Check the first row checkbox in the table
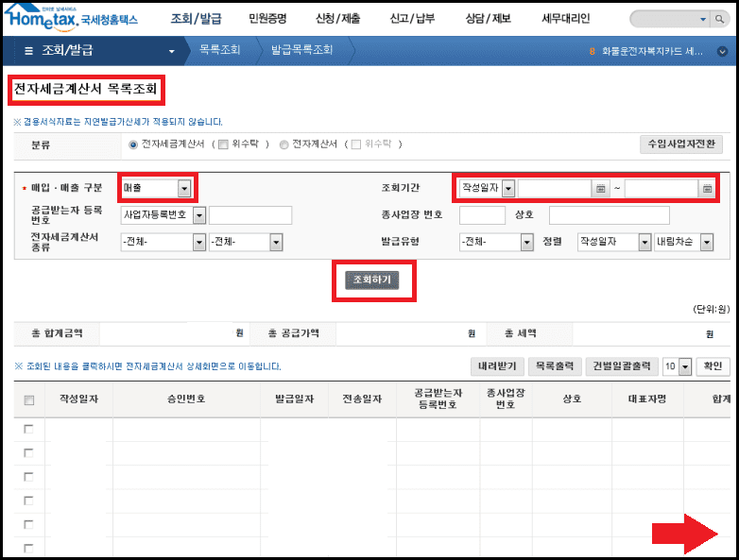 (x=28, y=429)
